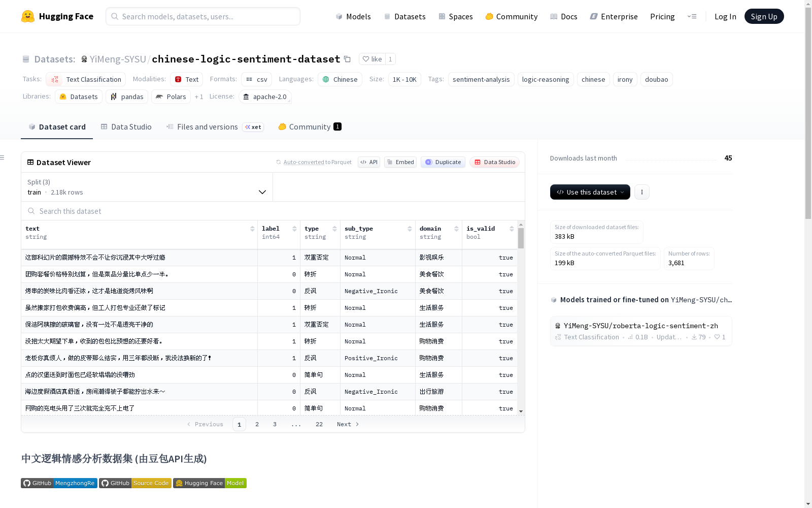Click the dataset table vertical scrollbar
Screen dimensions: 812x508
pyautogui.click(x=521, y=238)
